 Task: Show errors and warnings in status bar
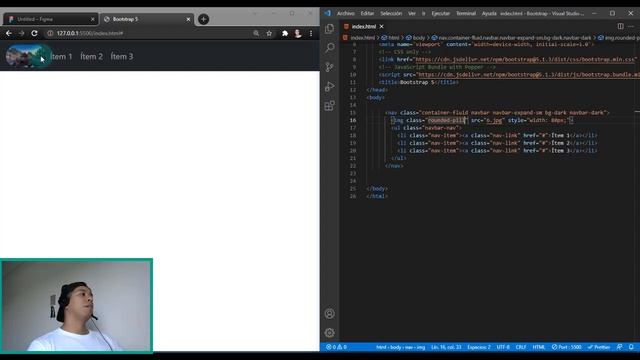coord(336,347)
